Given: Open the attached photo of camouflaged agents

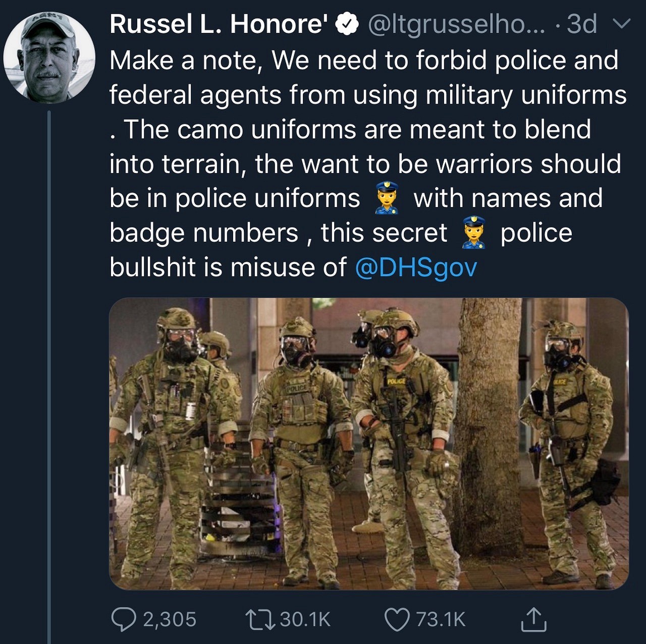Looking at the screenshot, I should [x=368, y=443].
